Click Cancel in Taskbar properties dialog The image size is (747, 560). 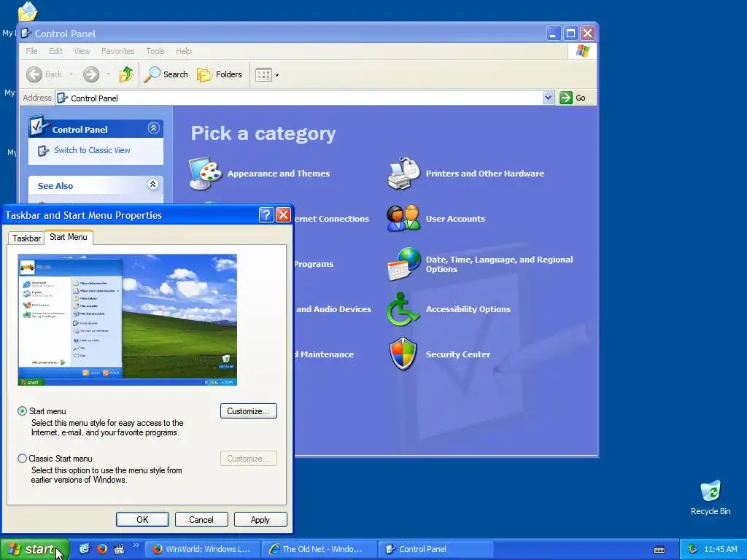click(x=201, y=519)
